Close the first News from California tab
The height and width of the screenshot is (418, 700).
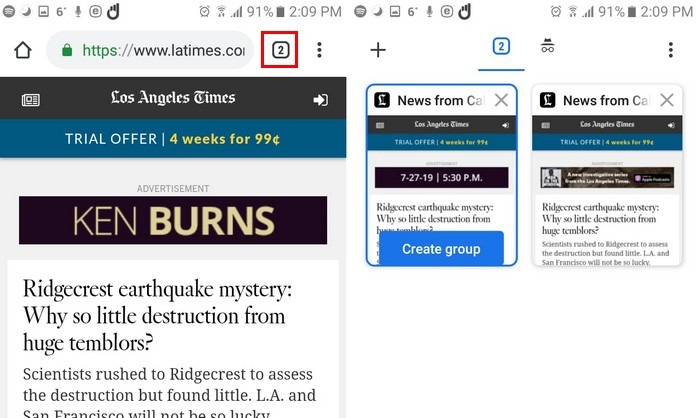501,100
